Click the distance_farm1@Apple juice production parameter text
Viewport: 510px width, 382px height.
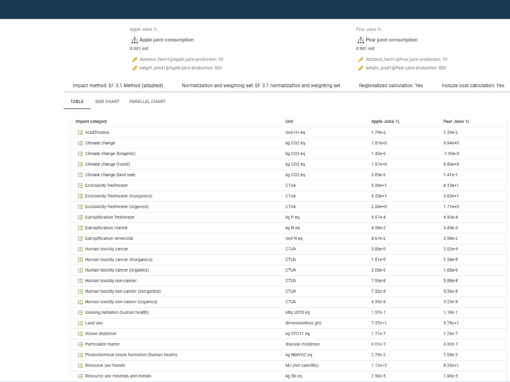point(181,59)
